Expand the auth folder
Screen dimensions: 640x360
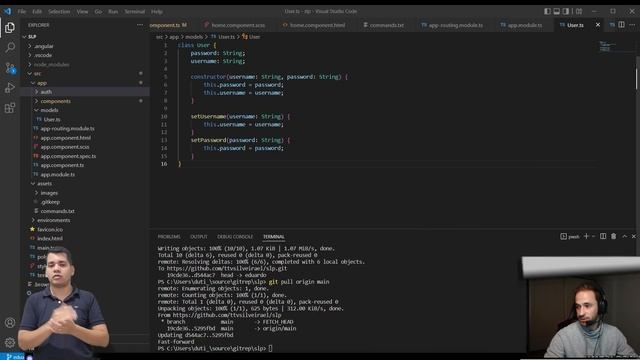pos(85,92)
